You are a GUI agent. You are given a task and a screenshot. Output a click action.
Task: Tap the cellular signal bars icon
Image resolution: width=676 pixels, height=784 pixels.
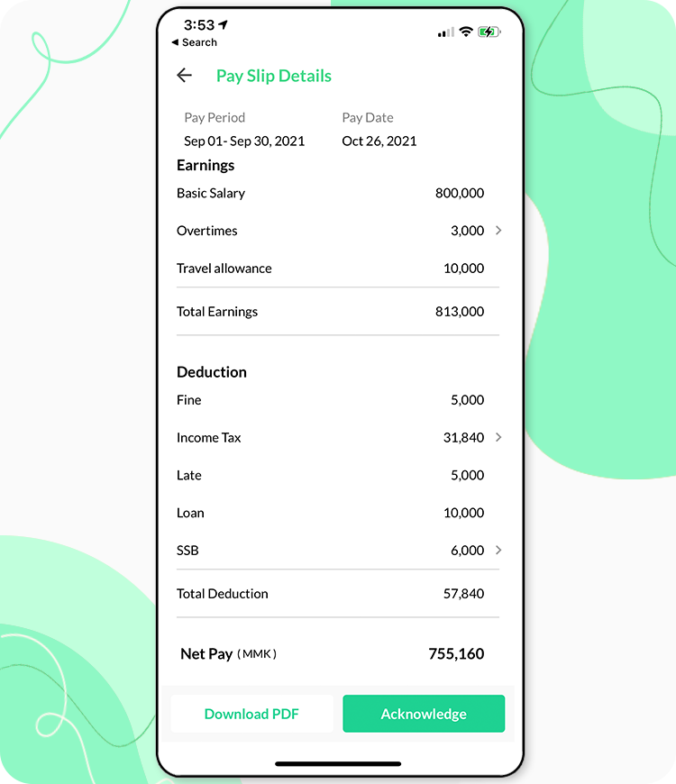[446, 32]
